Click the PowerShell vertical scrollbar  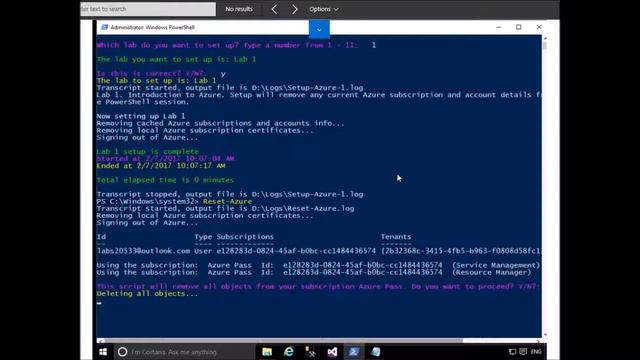tap(545, 46)
